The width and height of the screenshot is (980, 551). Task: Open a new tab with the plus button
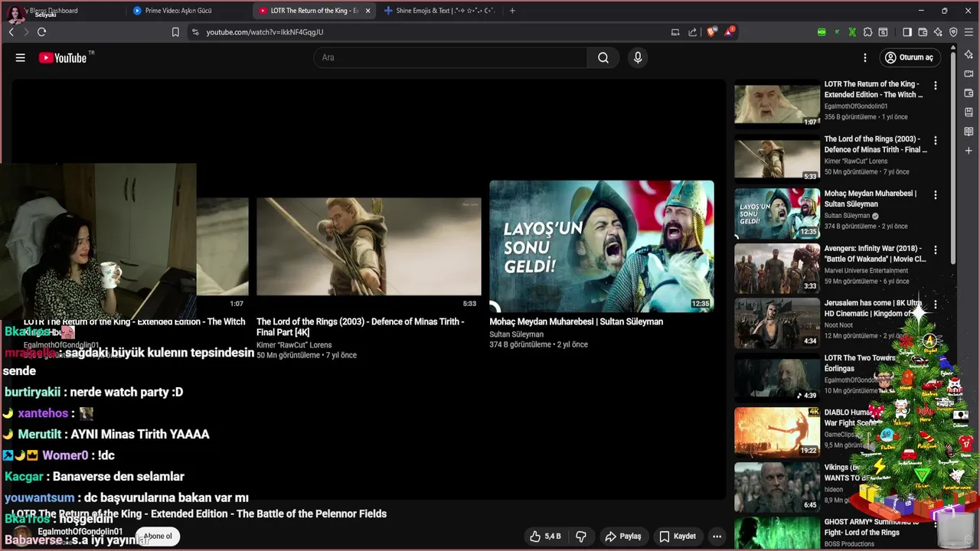click(x=512, y=11)
